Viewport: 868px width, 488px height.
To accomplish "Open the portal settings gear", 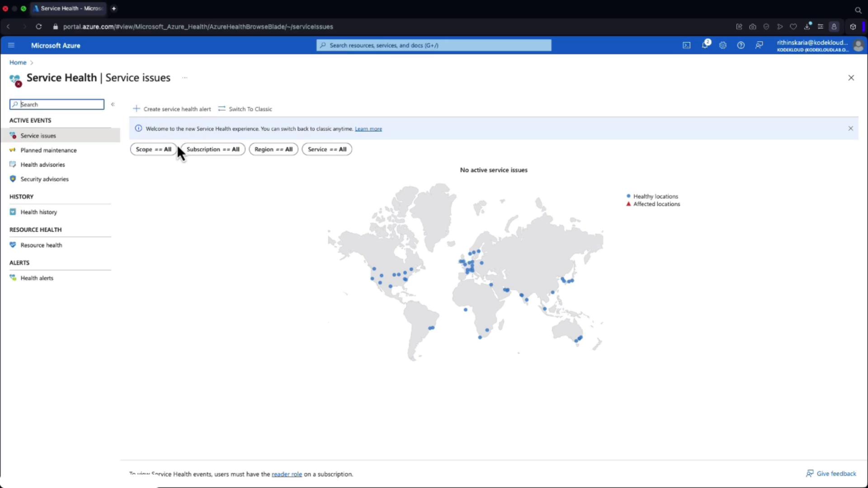I will point(723,45).
